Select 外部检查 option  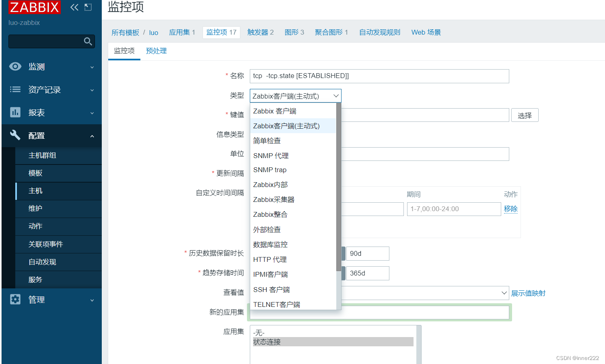(x=293, y=230)
